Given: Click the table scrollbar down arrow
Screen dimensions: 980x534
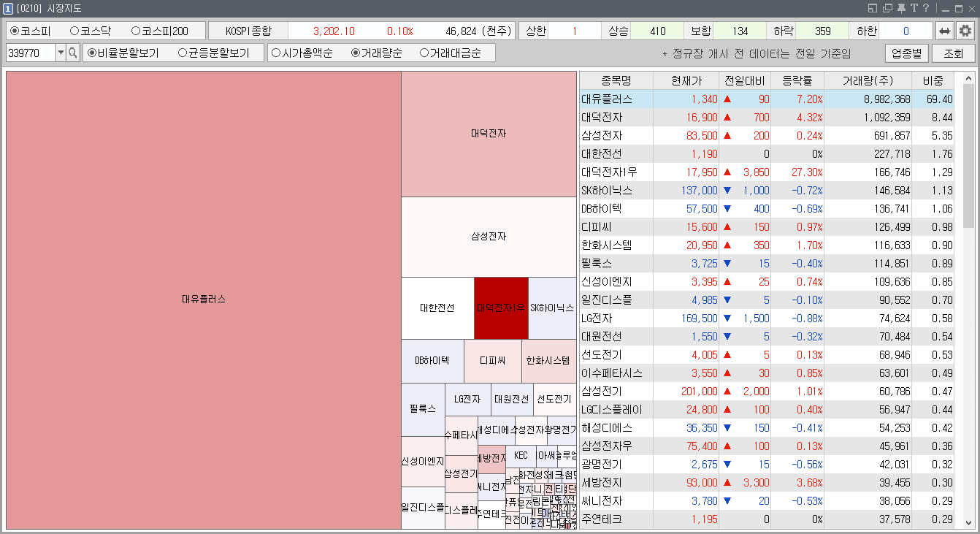Looking at the screenshot, I should coord(968,522).
